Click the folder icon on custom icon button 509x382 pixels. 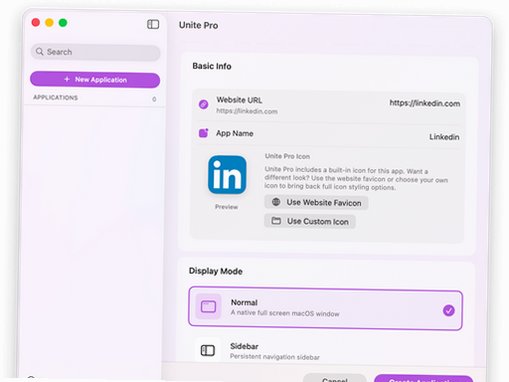[276, 221]
